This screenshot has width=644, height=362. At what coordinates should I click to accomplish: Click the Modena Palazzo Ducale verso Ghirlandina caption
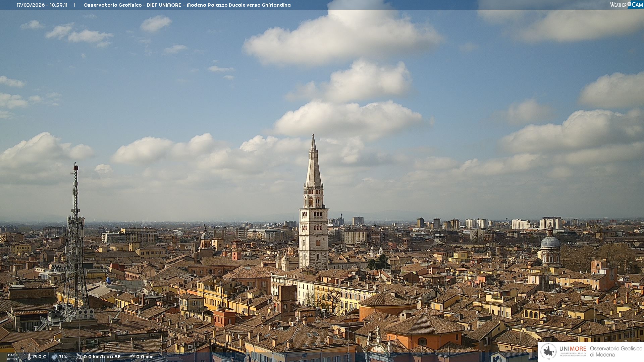[238, 5]
